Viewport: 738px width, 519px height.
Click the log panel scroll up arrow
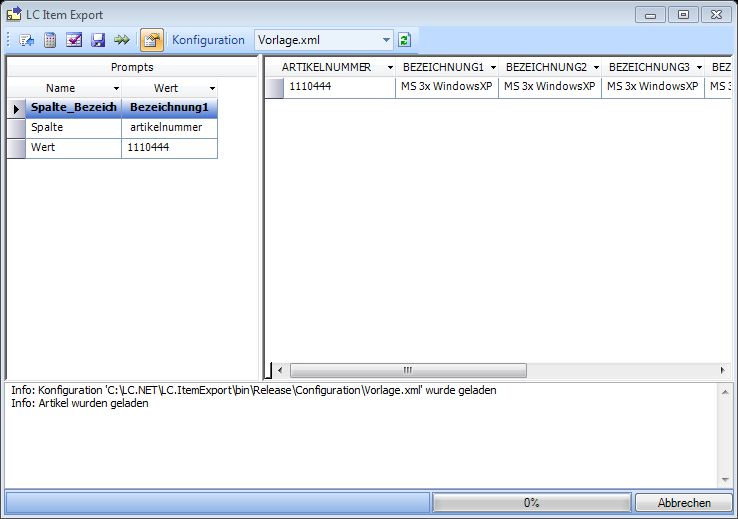[724, 391]
